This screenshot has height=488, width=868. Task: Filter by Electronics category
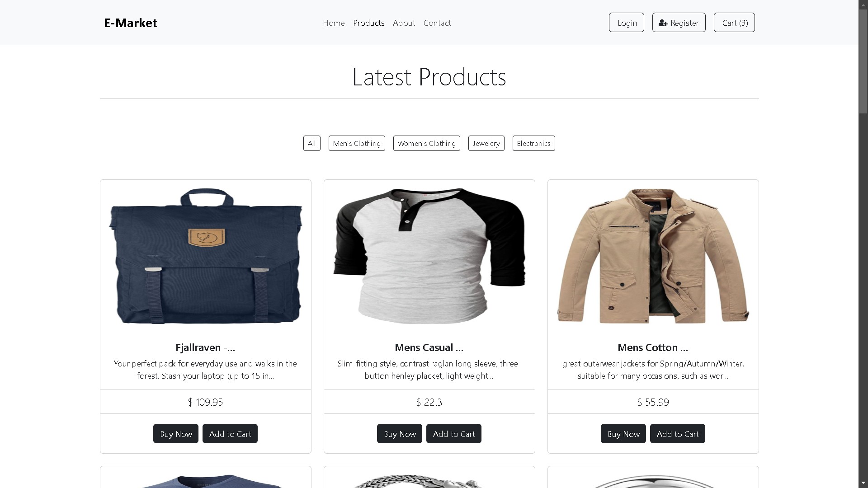point(533,143)
